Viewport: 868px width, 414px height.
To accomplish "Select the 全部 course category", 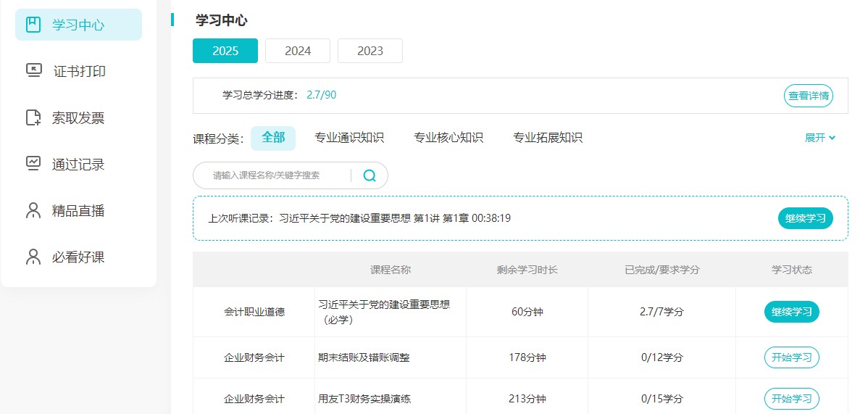I will pos(273,138).
